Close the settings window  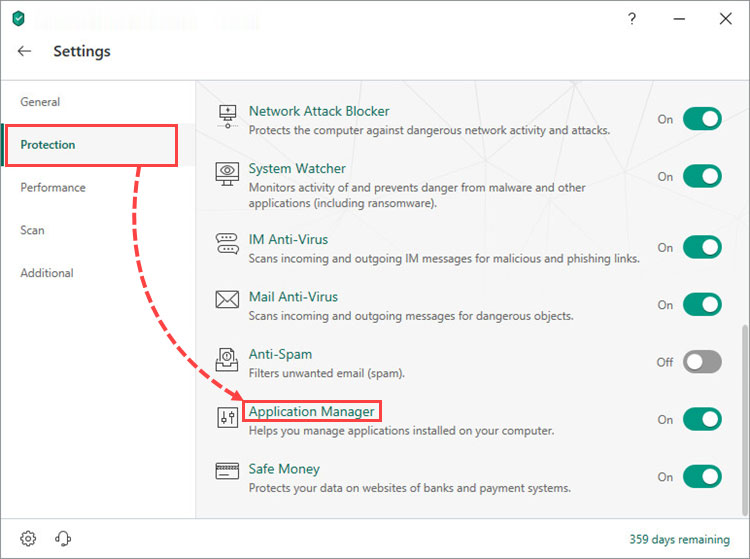click(726, 19)
